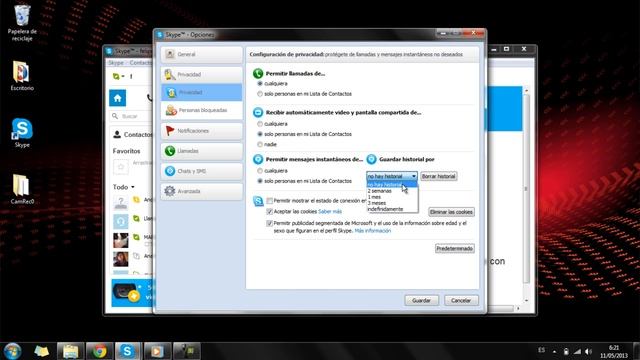
Task: Open the status icon dropdown in Skype window
Action: 118,76
